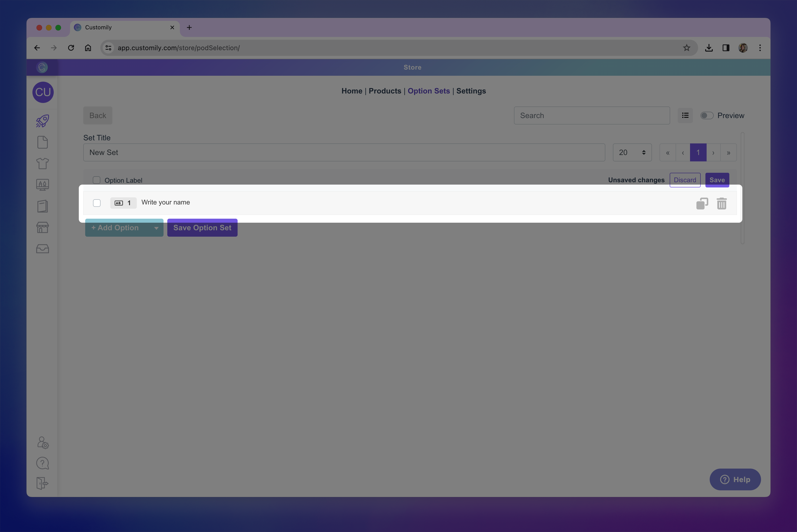Open the Products menu item

[x=385, y=91]
